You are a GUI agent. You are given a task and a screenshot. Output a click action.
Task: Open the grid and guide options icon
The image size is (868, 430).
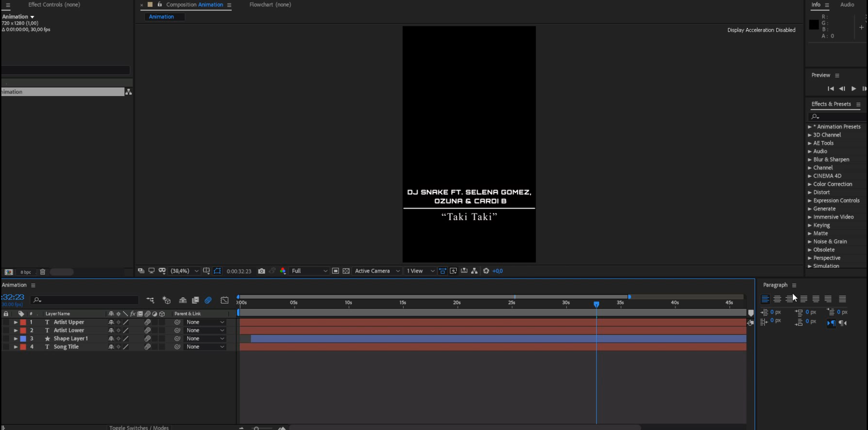(206, 271)
